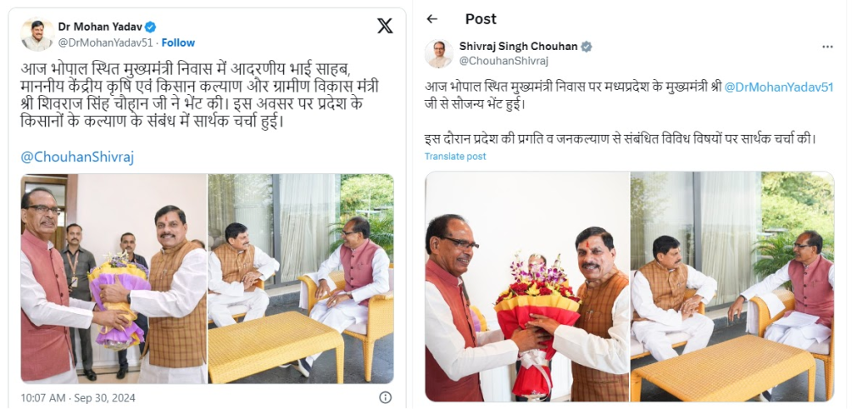Go back using the arrow icon

click(x=431, y=19)
